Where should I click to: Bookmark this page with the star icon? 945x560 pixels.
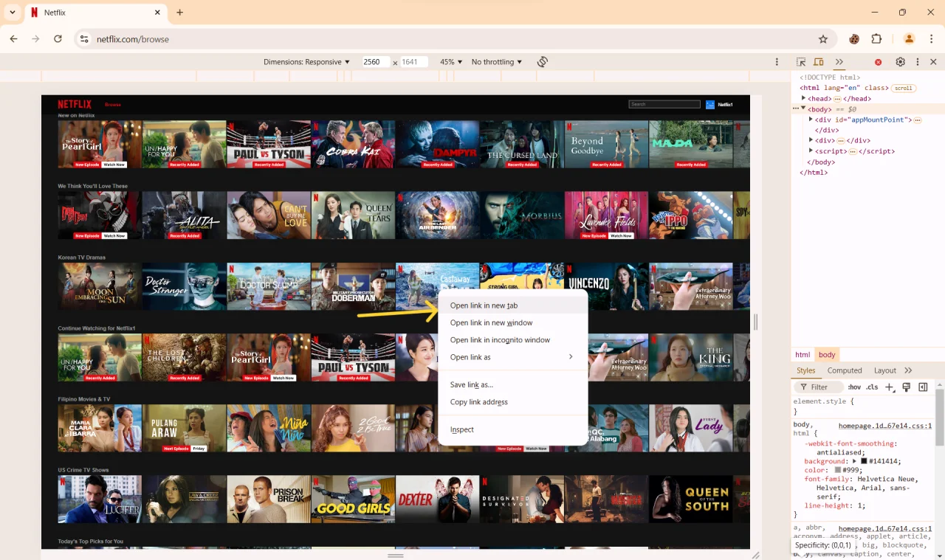823,39
